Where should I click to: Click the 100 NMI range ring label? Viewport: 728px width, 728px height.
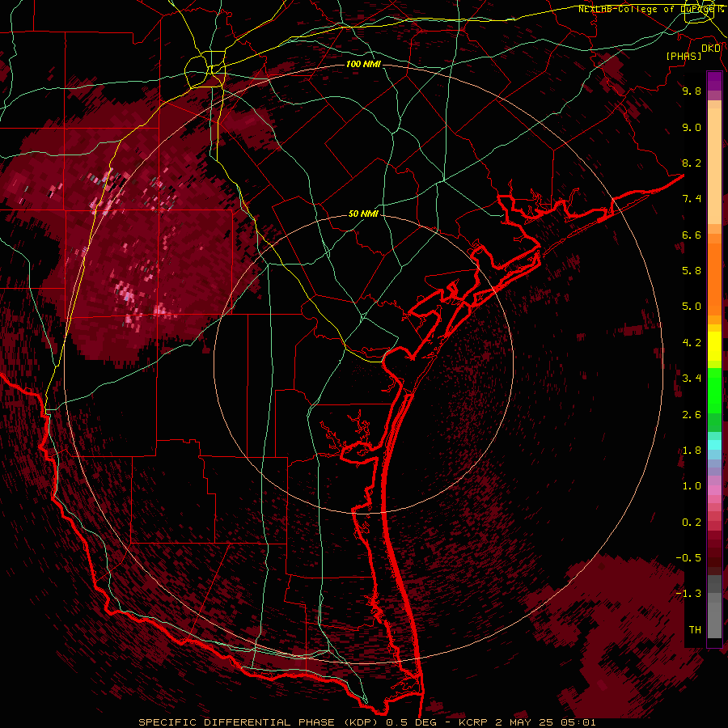363,64
